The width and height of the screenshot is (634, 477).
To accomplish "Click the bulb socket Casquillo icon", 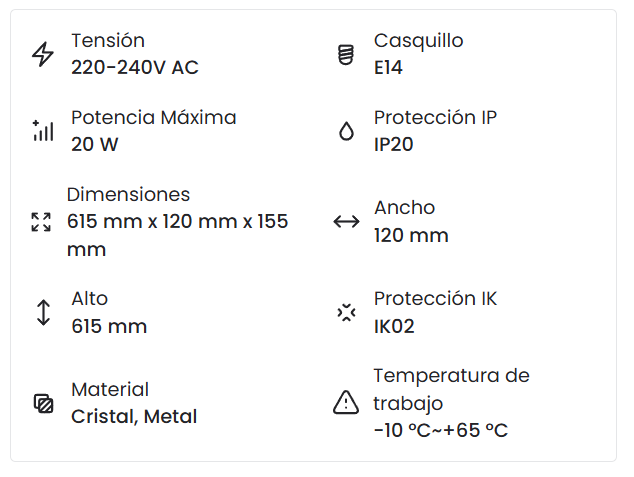I will (346, 54).
